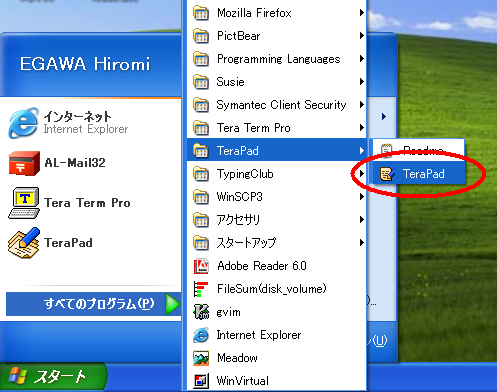
Task: Expand the Tera Term Pro folder submenu arrow
Action: click(362, 128)
